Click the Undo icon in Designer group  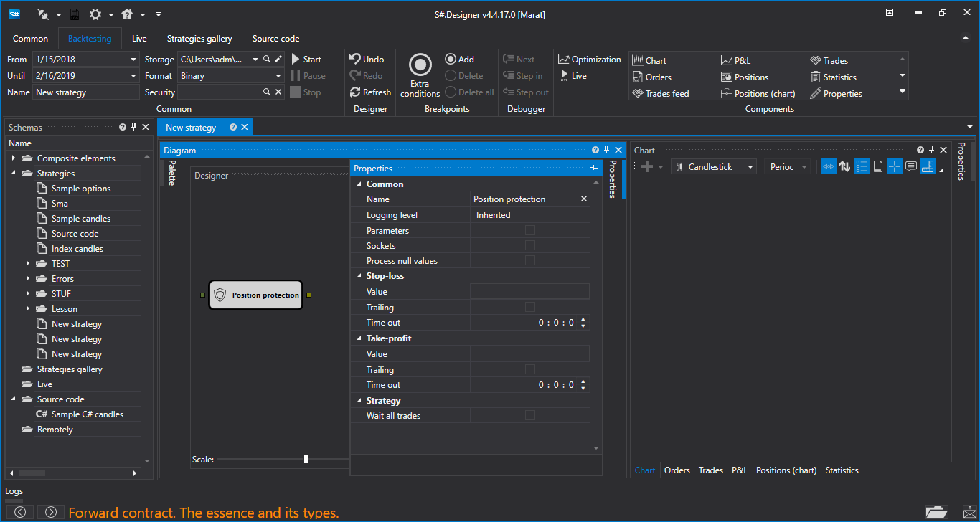(355, 60)
